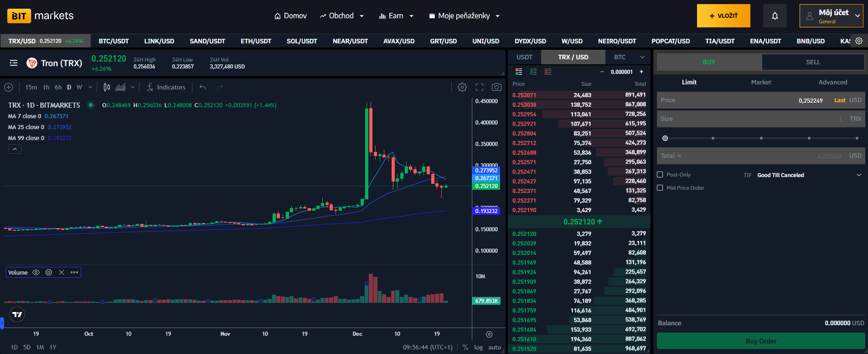The image size is (868, 354).
Task: Click the green market status dot
Action: point(91,105)
